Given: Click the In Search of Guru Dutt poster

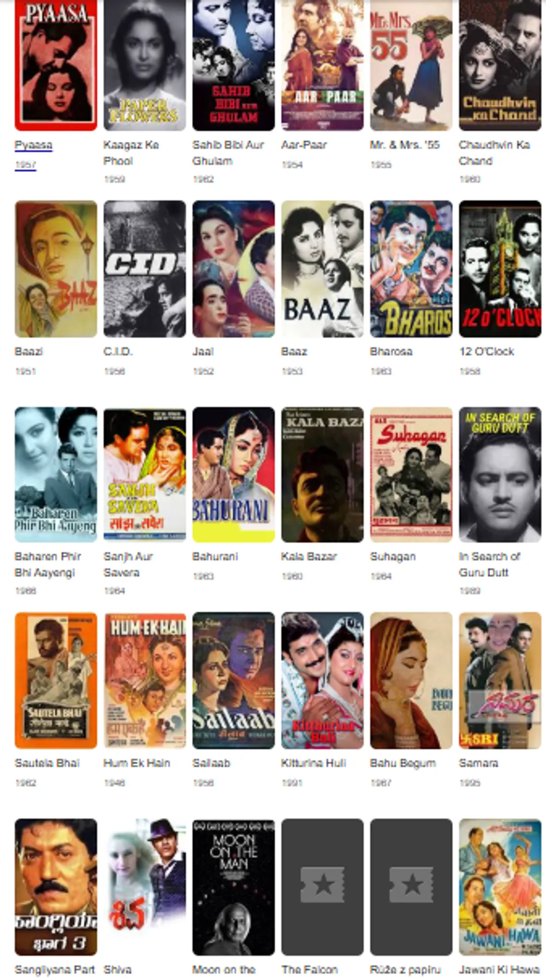Looking at the screenshot, I should (500, 475).
